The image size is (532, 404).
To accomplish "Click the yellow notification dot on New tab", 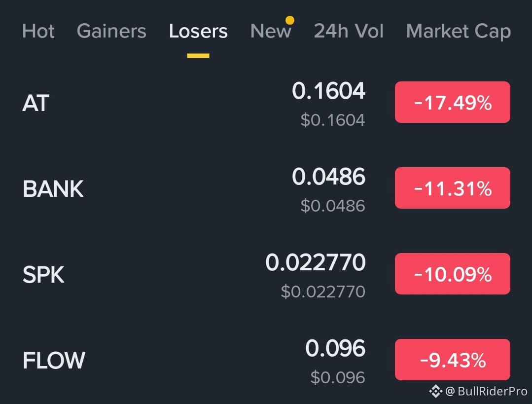I will (x=290, y=21).
